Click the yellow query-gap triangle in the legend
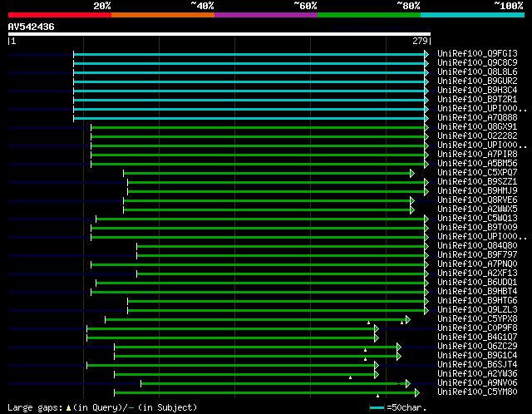Screen dimensions: 532x414 click(68, 408)
